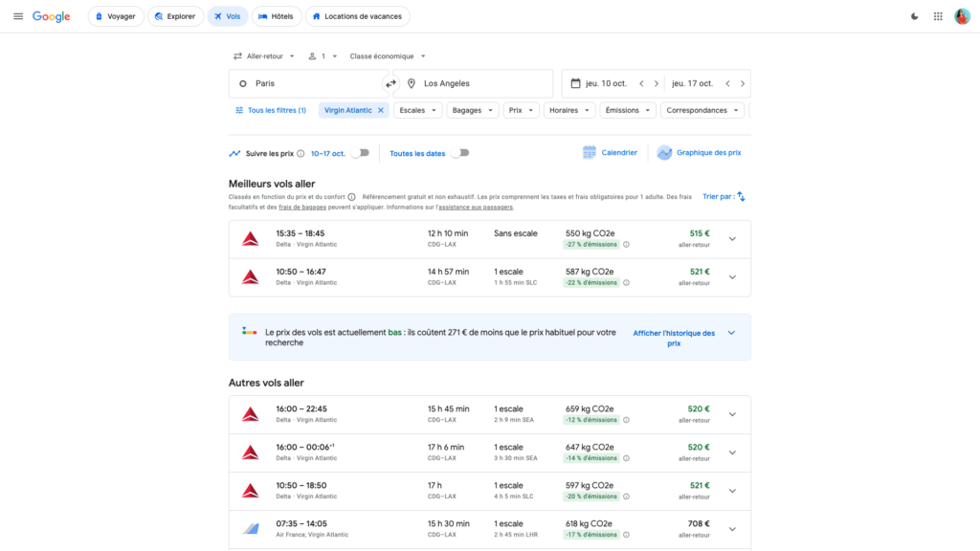This screenshot has width=980, height=551.
Task: Toggle price tracking for Toutes les dates
Action: coord(460,153)
